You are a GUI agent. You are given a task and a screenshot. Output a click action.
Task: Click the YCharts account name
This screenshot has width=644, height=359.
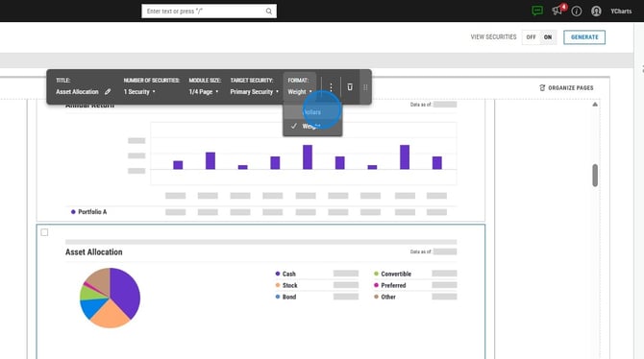(621, 12)
